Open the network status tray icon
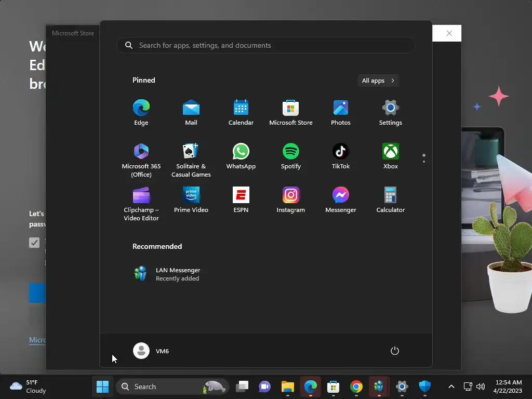 point(468,387)
